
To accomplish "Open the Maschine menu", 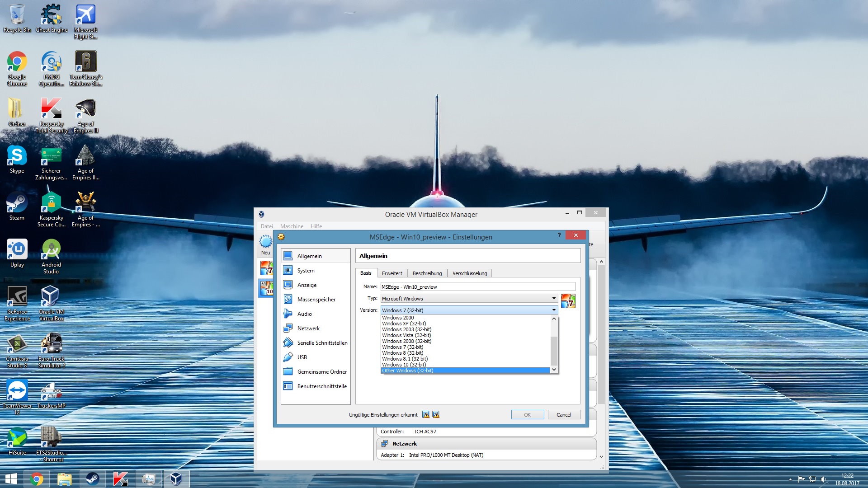I will click(292, 226).
